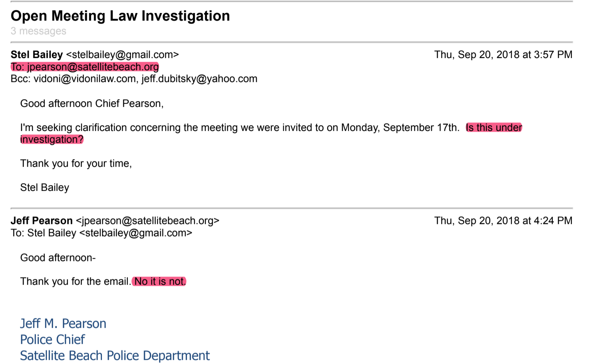Screen dimensions: 591x364
Task: Click Bcc address jeff.dubitsky@yahoo.com
Action: pos(199,79)
